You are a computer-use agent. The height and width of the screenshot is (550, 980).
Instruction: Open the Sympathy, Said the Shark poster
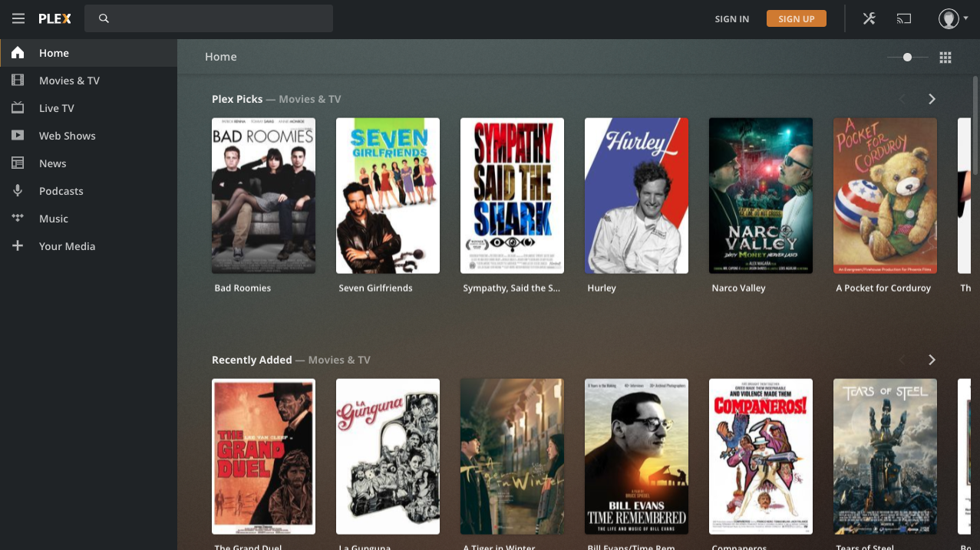pos(512,196)
